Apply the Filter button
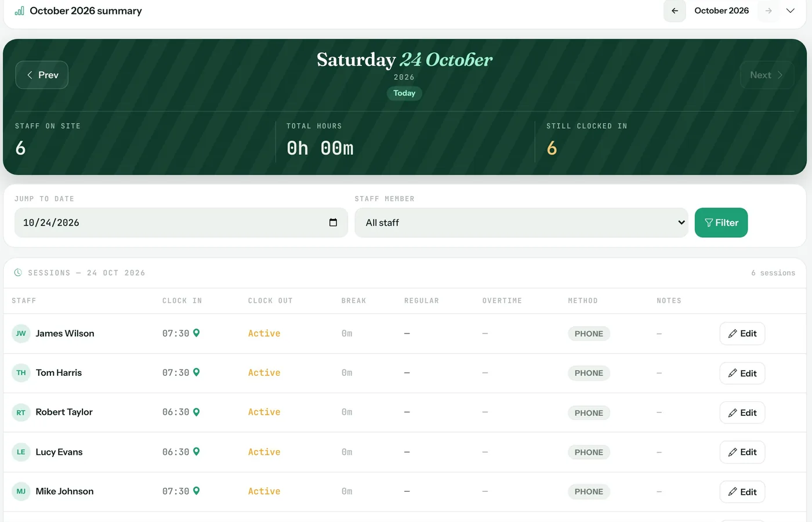812x522 pixels. 721,223
